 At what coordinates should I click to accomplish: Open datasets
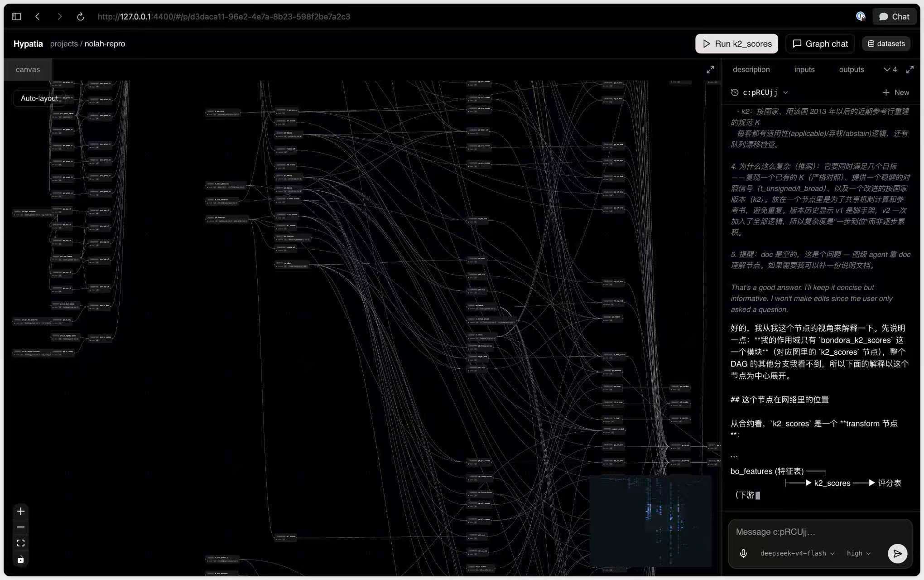point(886,43)
